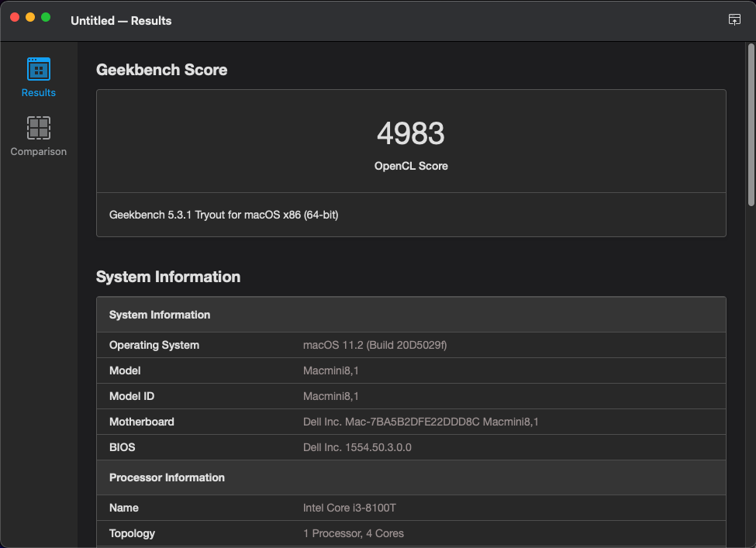Click the processor 'Name' row label

[124, 508]
